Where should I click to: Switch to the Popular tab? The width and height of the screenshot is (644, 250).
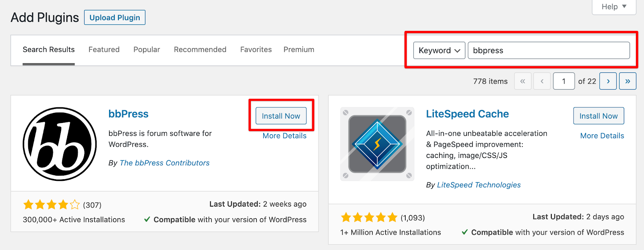pyautogui.click(x=147, y=49)
